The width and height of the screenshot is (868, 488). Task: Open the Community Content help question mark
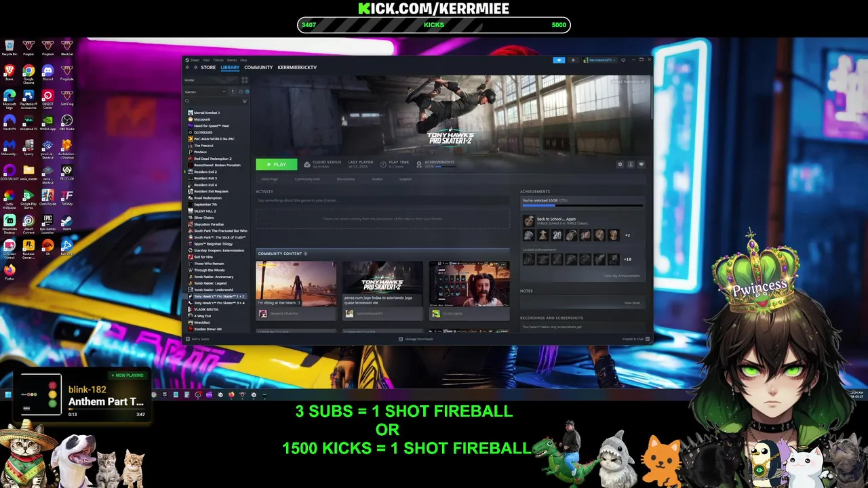click(x=305, y=253)
